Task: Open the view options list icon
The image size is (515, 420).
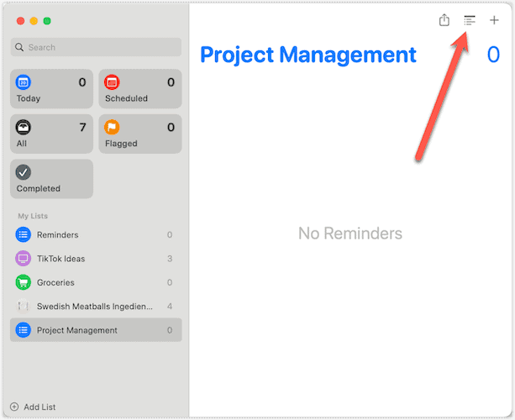Action: (x=470, y=20)
